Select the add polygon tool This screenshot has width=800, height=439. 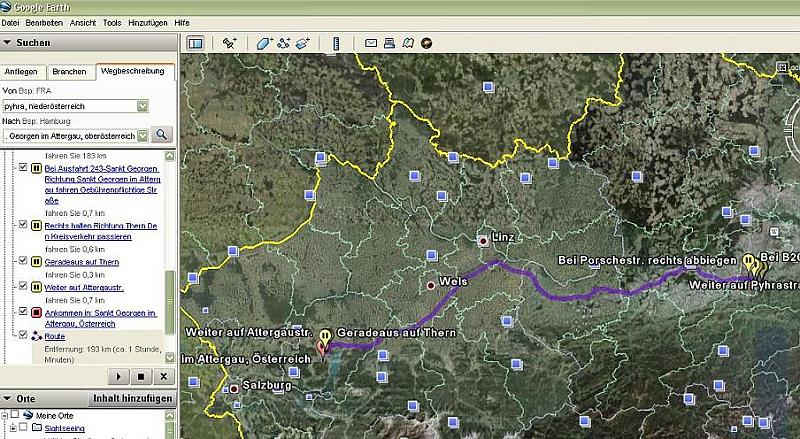pos(264,43)
